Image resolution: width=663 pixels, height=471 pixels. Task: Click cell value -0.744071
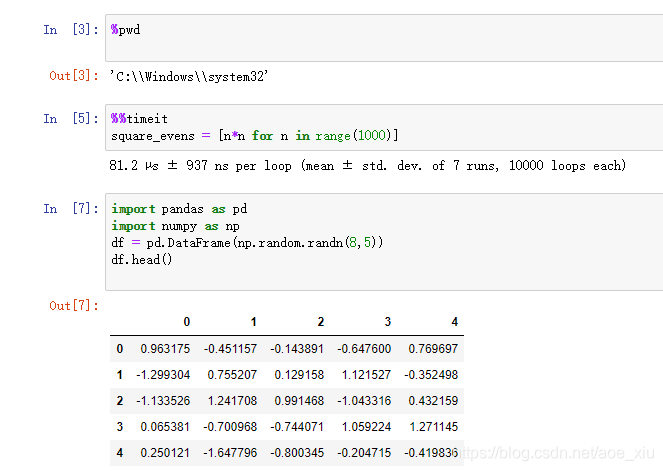[x=297, y=427]
